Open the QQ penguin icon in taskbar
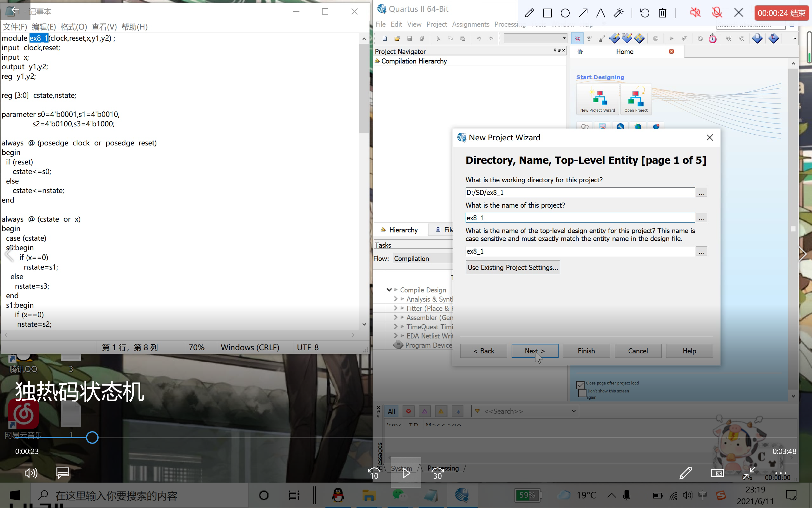 coord(338,495)
